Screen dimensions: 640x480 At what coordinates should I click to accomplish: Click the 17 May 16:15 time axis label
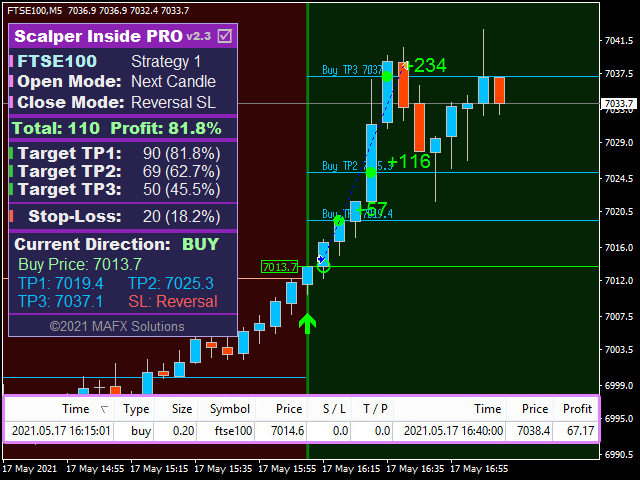[351, 469]
